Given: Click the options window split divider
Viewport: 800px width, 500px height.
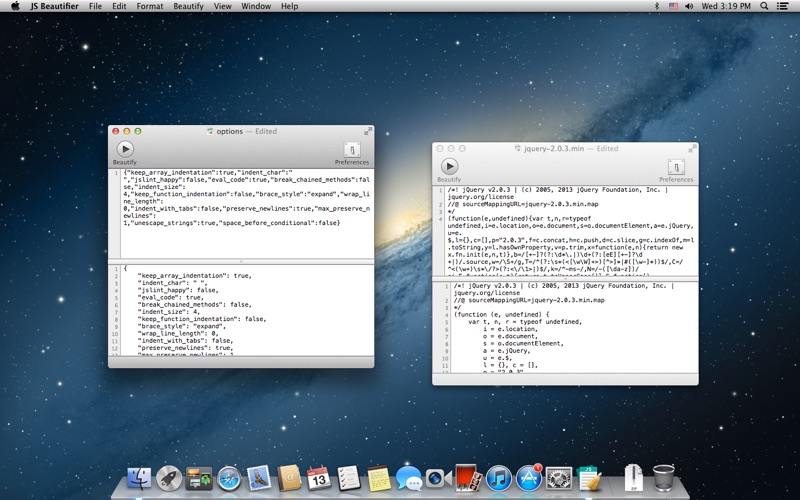Looking at the screenshot, I should coord(241,261).
